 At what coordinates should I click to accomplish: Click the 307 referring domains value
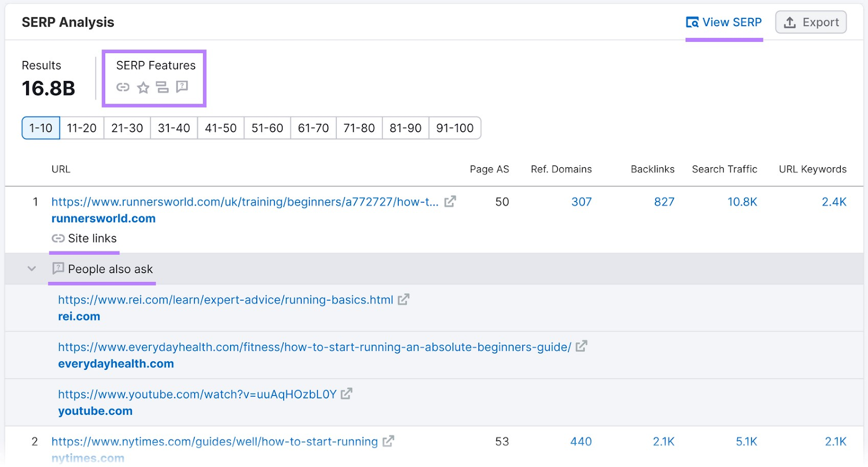[x=581, y=202]
